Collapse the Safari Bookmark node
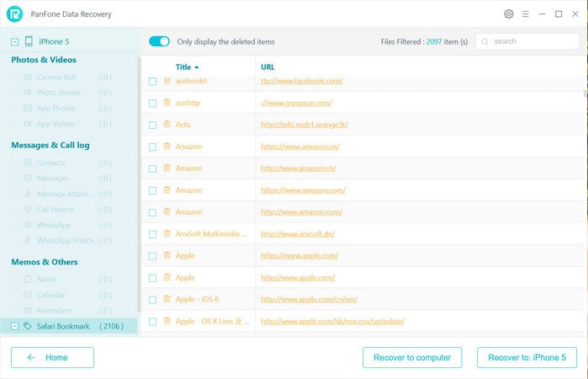The height and width of the screenshot is (379, 588). (14, 326)
